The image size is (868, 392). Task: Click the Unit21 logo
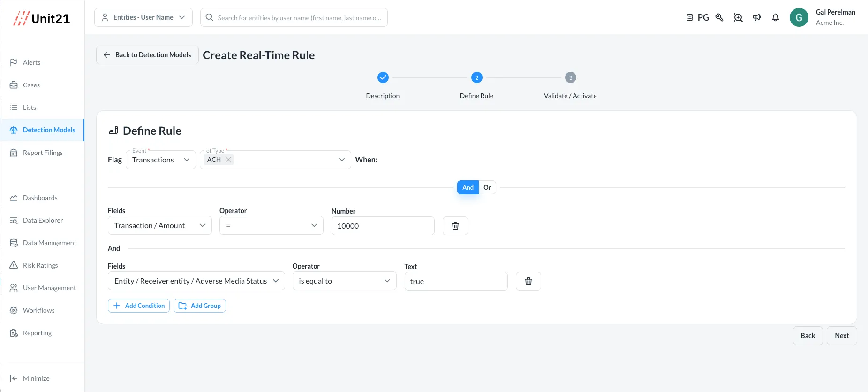coord(41,18)
